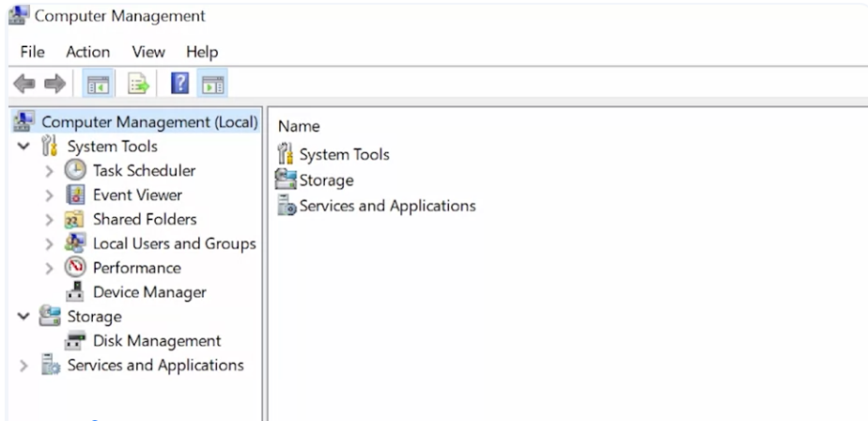Expand the Shared Folders node
Viewport: 868px width, 421px height.
tap(49, 219)
